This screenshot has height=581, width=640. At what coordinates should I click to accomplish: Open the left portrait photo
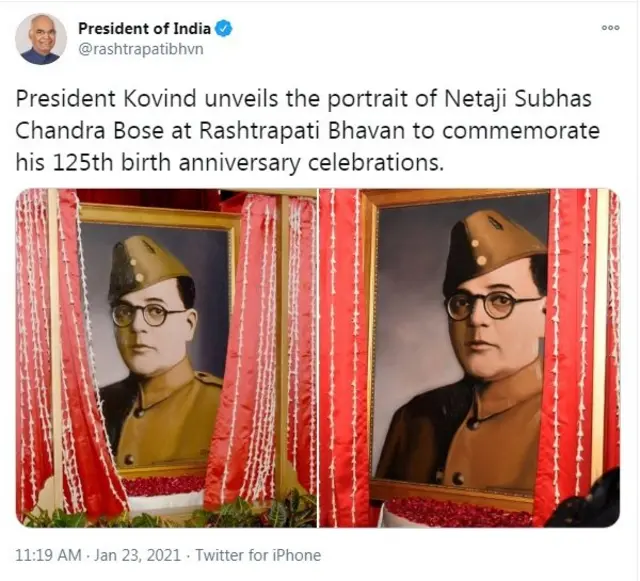[166, 358]
